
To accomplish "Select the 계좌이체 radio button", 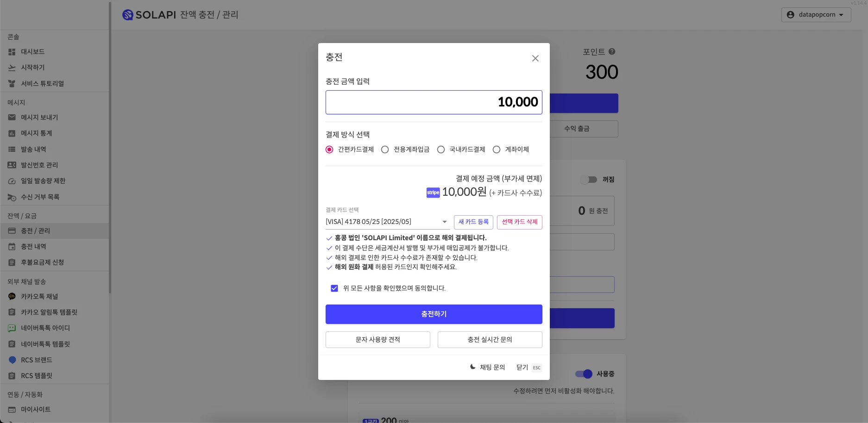I will click(497, 149).
